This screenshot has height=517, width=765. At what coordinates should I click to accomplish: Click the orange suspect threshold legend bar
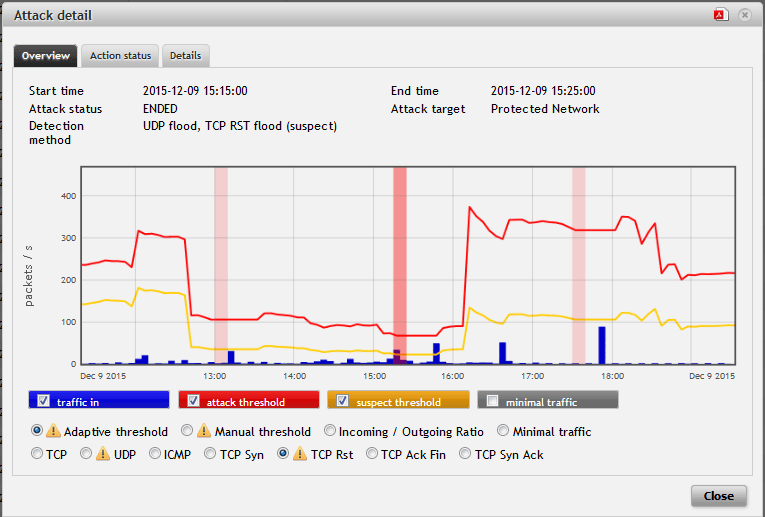398,399
